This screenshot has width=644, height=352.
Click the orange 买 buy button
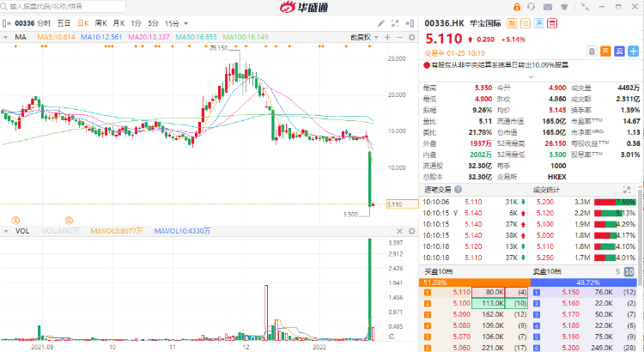click(x=605, y=52)
